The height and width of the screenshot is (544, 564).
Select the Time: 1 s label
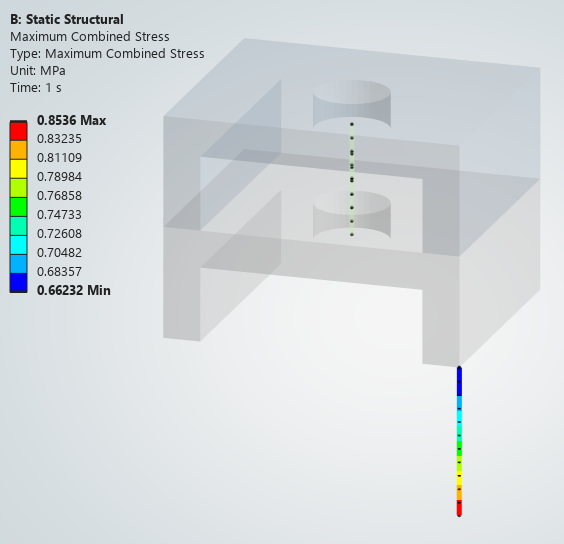point(36,88)
